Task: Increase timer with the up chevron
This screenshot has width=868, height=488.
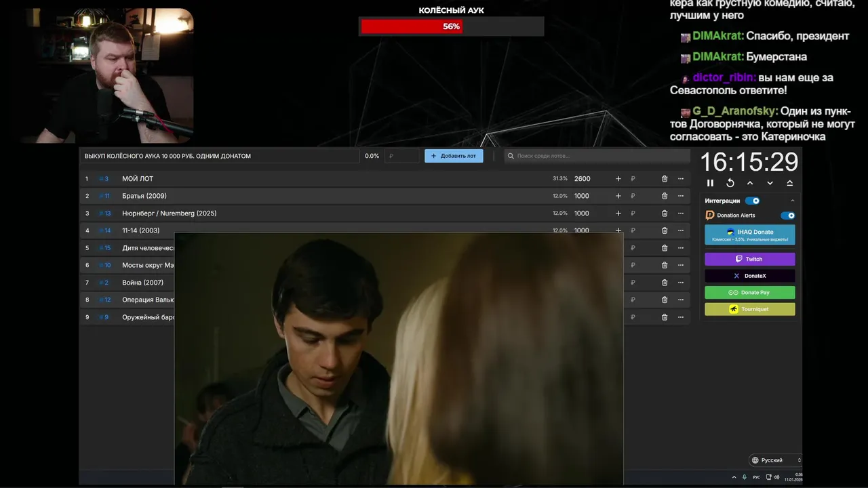Action: pyautogui.click(x=750, y=183)
